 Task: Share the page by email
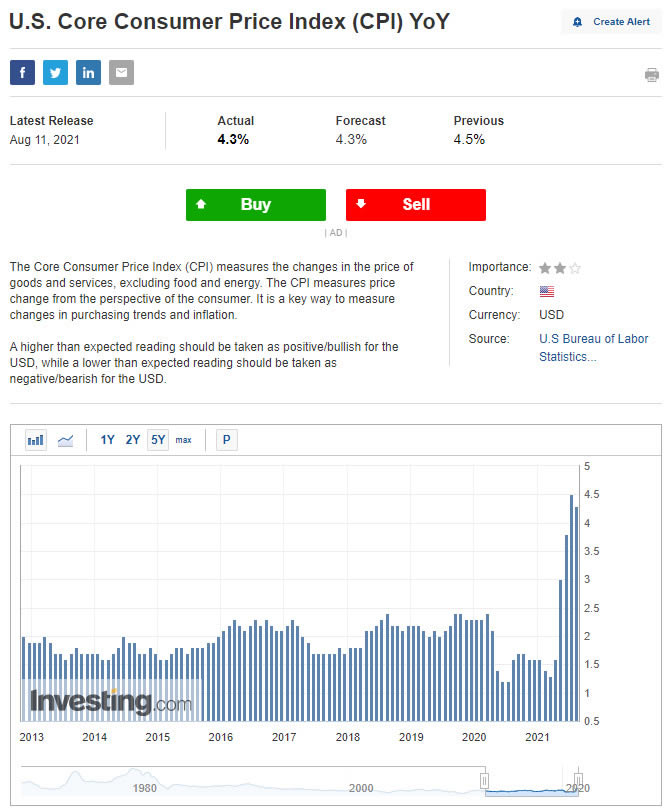click(x=121, y=72)
